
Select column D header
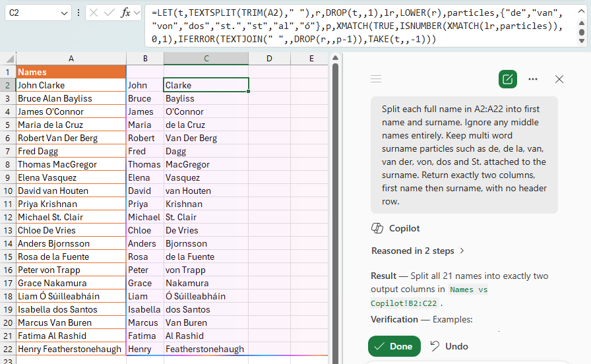pos(269,59)
